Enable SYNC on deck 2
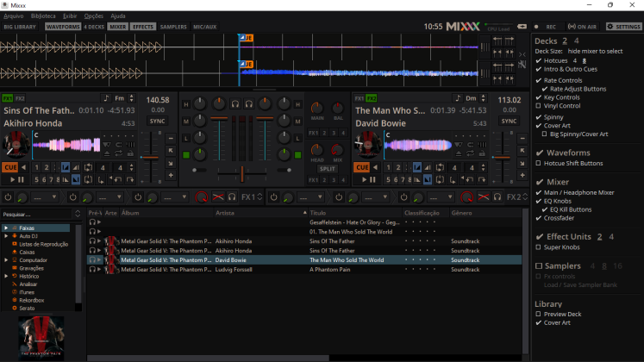This screenshot has width=644, height=362. [509, 121]
